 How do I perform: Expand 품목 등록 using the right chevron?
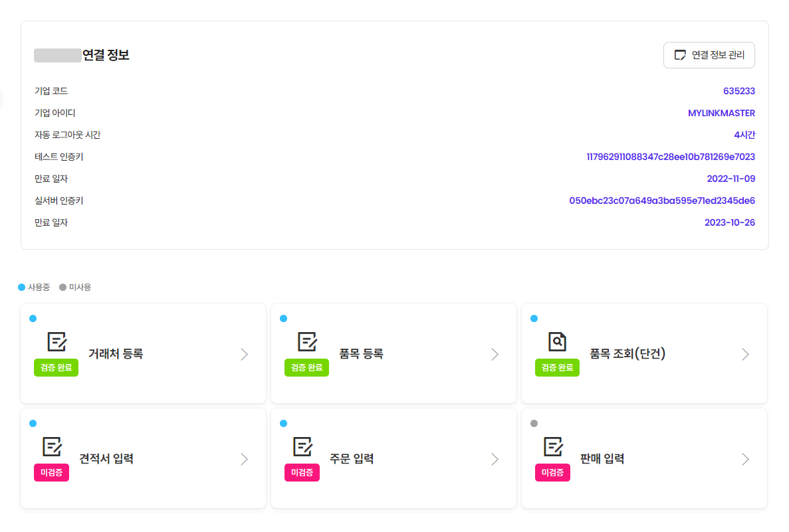click(495, 355)
